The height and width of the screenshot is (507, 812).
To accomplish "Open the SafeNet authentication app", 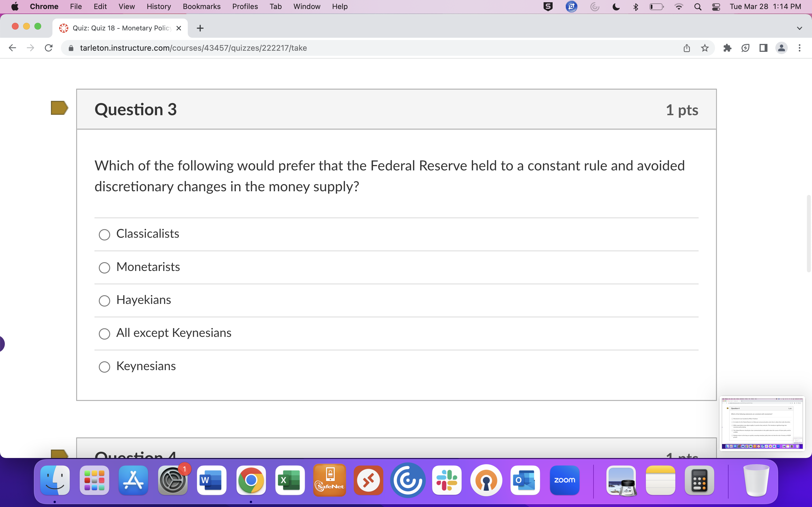I will pyautogui.click(x=330, y=481).
